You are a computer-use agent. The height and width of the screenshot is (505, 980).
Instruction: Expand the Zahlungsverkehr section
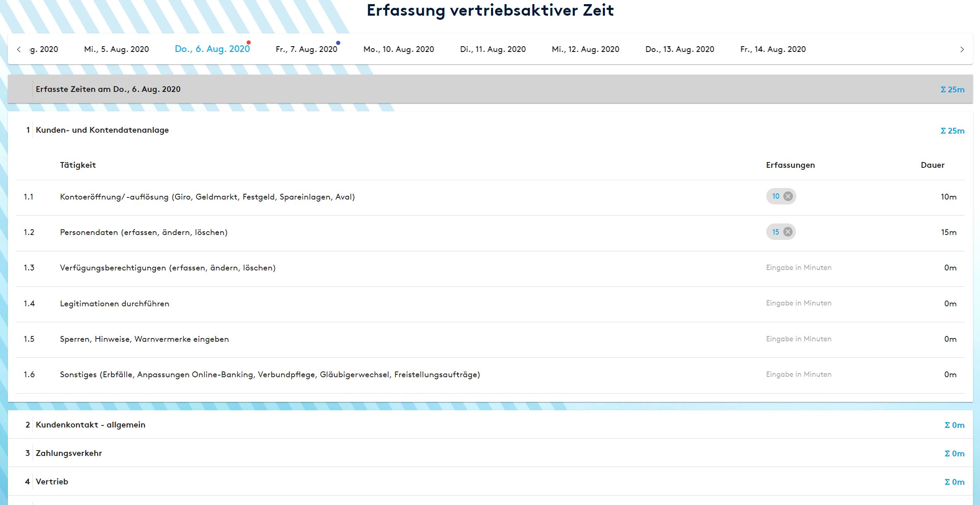click(x=69, y=453)
